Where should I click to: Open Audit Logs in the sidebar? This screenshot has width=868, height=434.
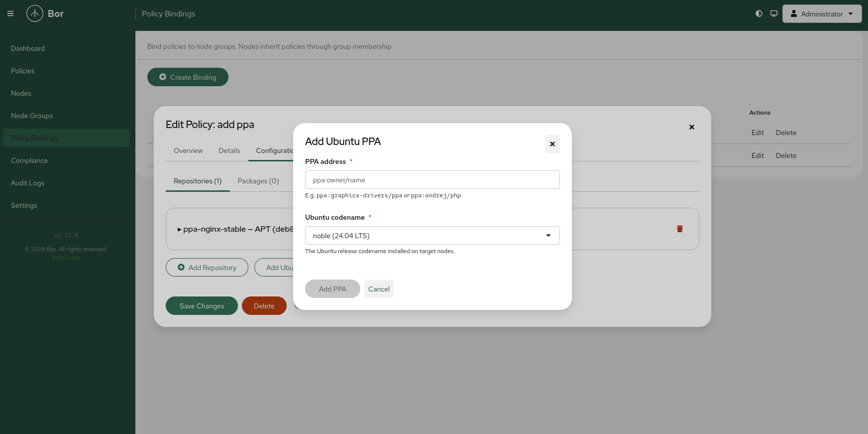pos(66,183)
